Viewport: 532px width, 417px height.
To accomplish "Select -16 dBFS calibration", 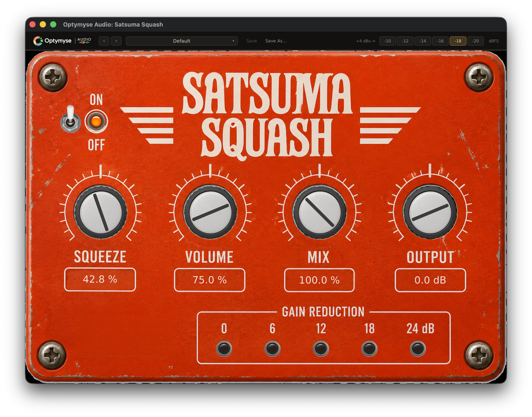I will click(440, 41).
